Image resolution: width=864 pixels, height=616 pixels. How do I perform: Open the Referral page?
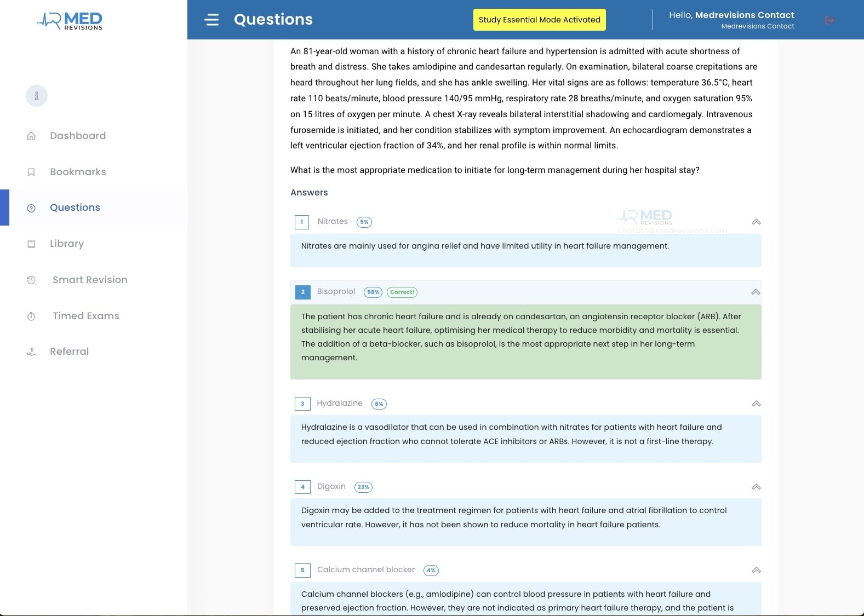point(69,352)
